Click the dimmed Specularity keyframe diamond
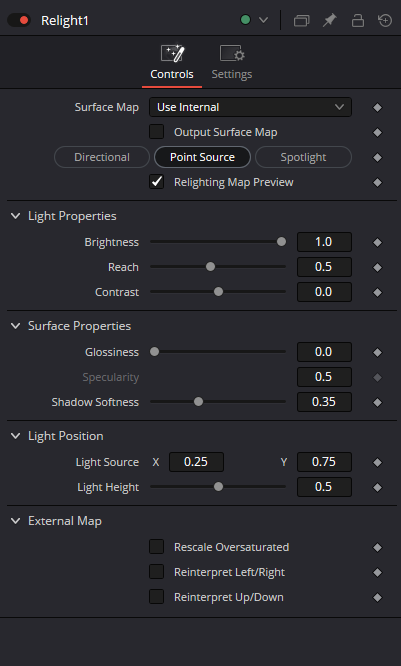Image resolution: width=401 pixels, height=666 pixels. 377,378
